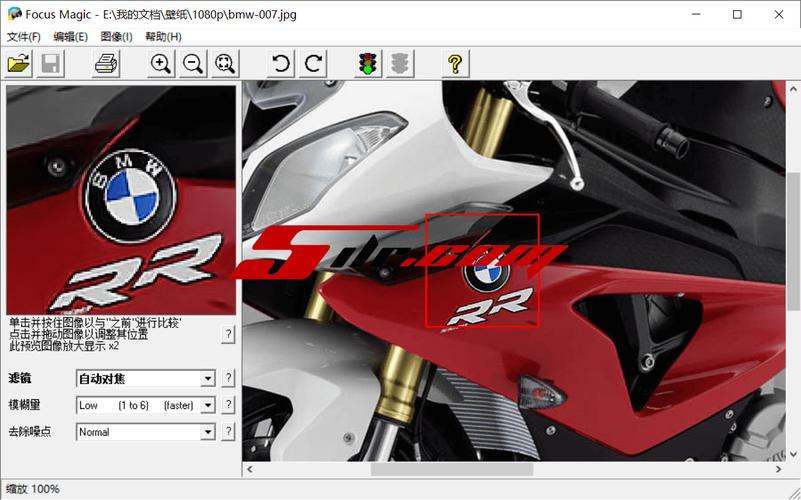Undo with the counterclockwise arrow icon
Viewport: 801px width, 500px height.
coord(280,64)
